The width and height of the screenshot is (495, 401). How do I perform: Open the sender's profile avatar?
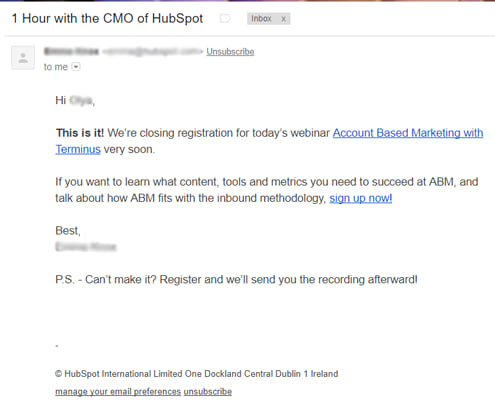(x=23, y=58)
